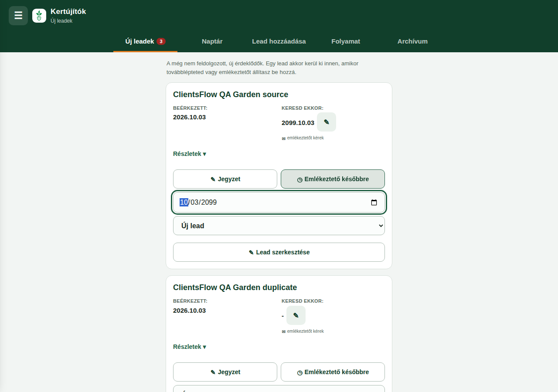The image size is (558, 392).
Task: Add Jegyzet to the source lead
Action: pos(225,179)
